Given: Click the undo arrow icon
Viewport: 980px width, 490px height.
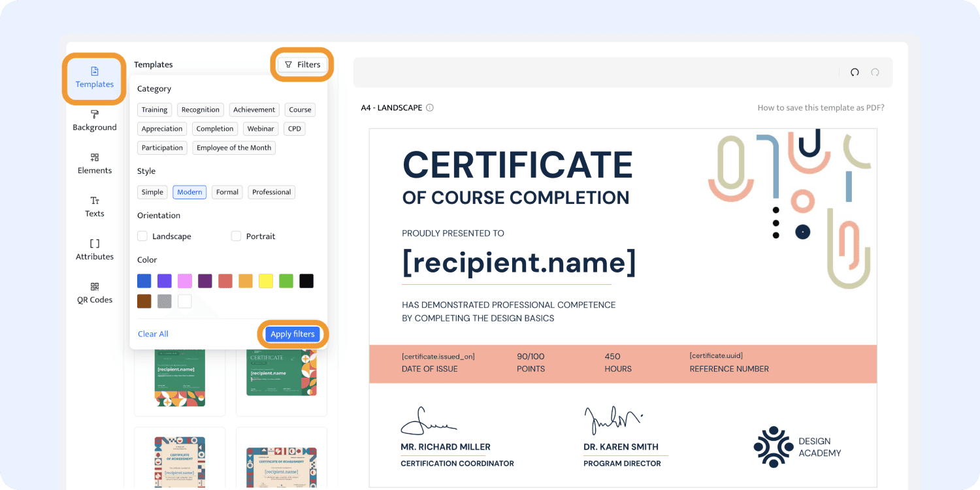Looking at the screenshot, I should pyautogui.click(x=854, y=73).
